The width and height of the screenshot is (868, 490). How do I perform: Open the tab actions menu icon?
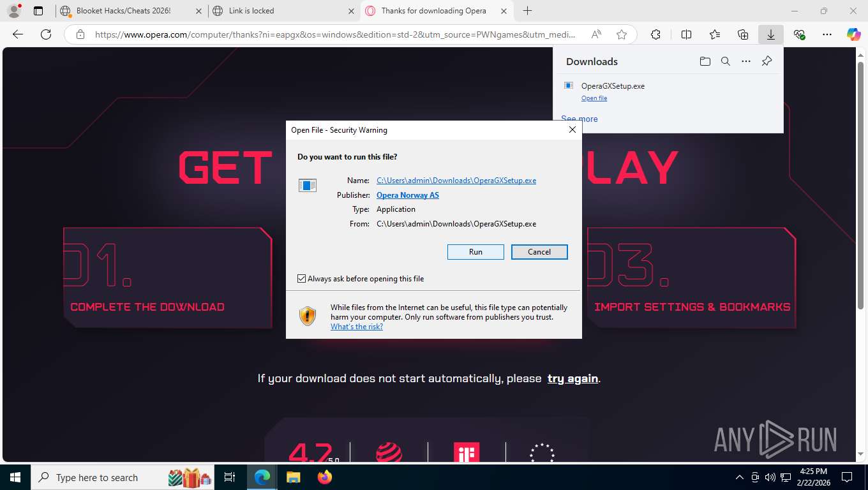(38, 11)
